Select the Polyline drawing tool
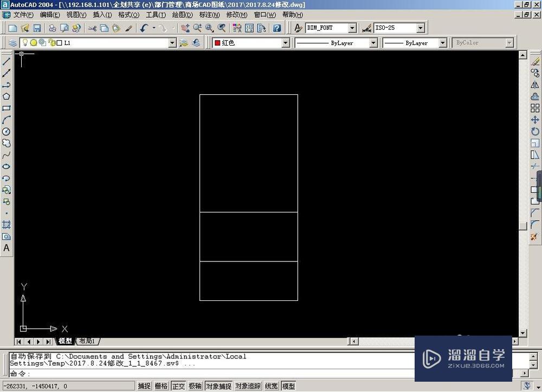The width and height of the screenshot is (542, 392). pyautogui.click(x=7, y=85)
